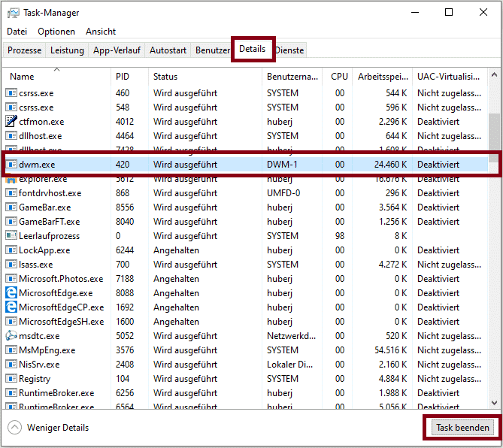The image size is (503, 448).
Task: Switch to the Leistung tab
Action: click(67, 50)
